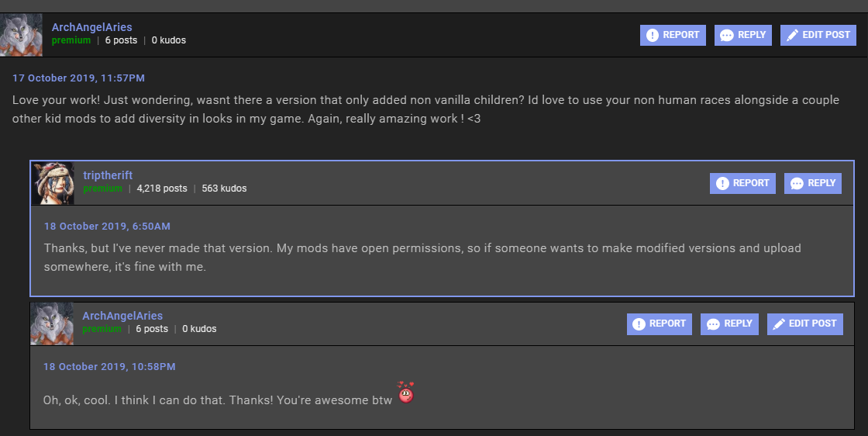This screenshot has width=868, height=436.
Task: Click the 18 October 2019, 6:50AM timestamp
Action: pos(107,227)
